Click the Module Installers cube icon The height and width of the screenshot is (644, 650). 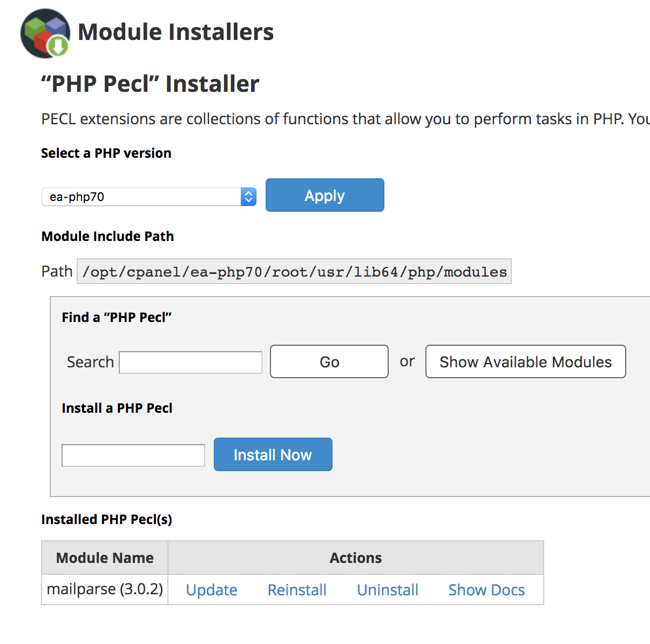click(x=45, y=33)
